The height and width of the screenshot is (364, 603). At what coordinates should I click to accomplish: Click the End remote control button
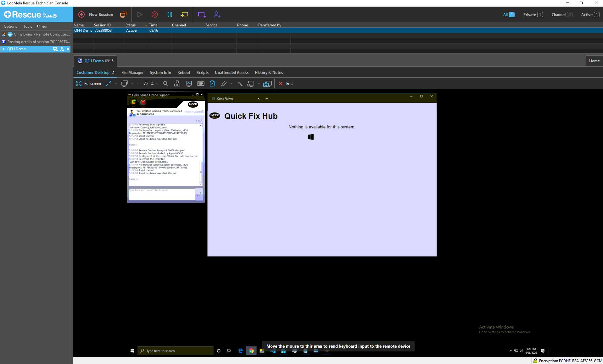tap(286, 84)
